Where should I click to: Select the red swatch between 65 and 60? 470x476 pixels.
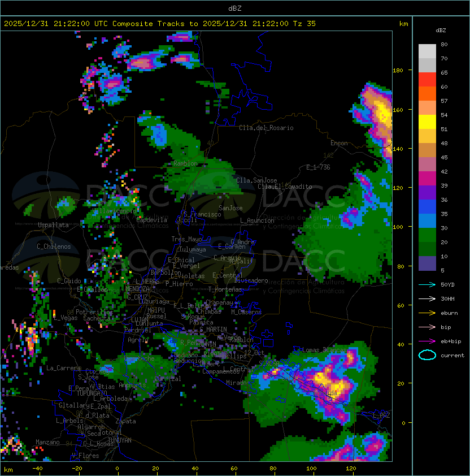pyautogui.click(x=427, y=80)
